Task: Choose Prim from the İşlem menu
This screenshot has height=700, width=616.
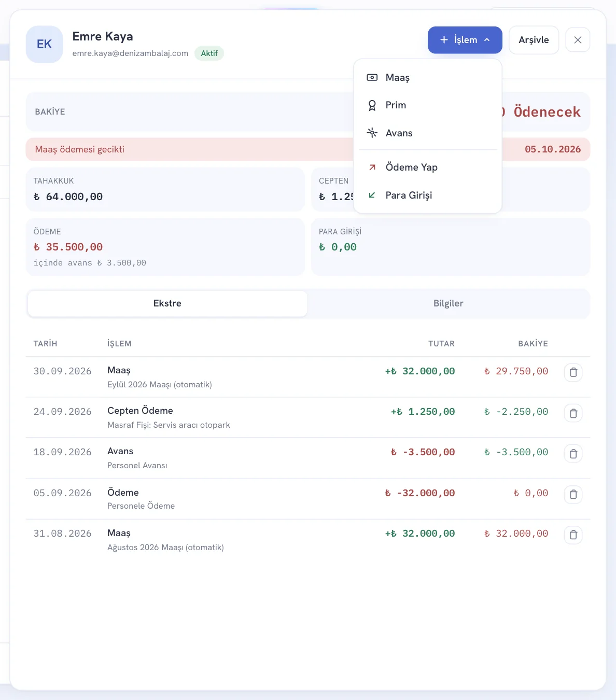Action: pyautogui.click(x=428, y=105)
